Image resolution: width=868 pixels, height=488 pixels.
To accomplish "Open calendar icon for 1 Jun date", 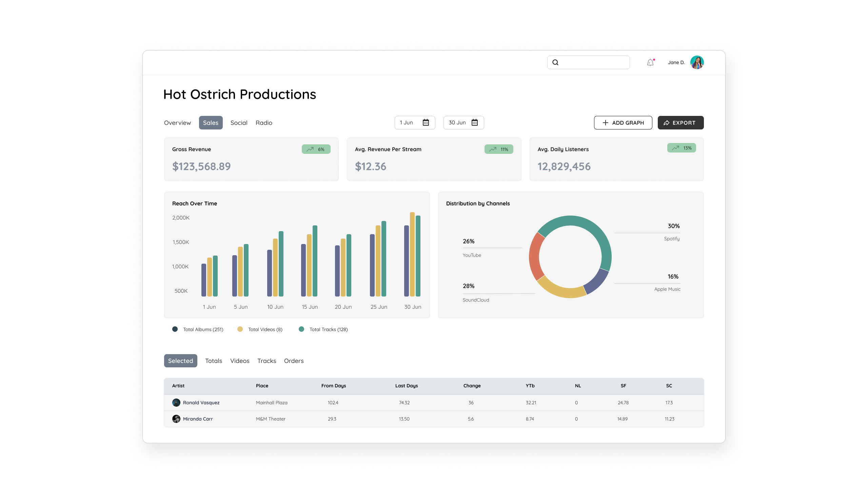I will 426,123.
